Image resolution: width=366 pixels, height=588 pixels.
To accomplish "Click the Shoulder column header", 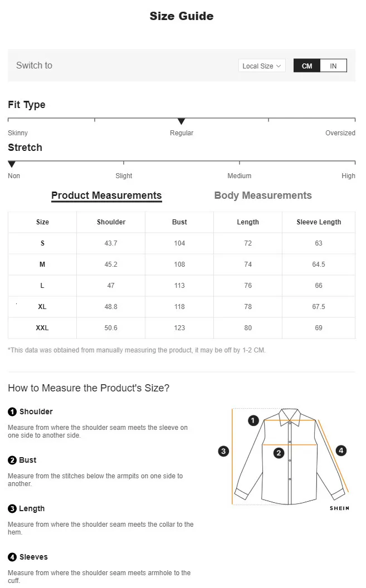I will [x=111, y=222].
